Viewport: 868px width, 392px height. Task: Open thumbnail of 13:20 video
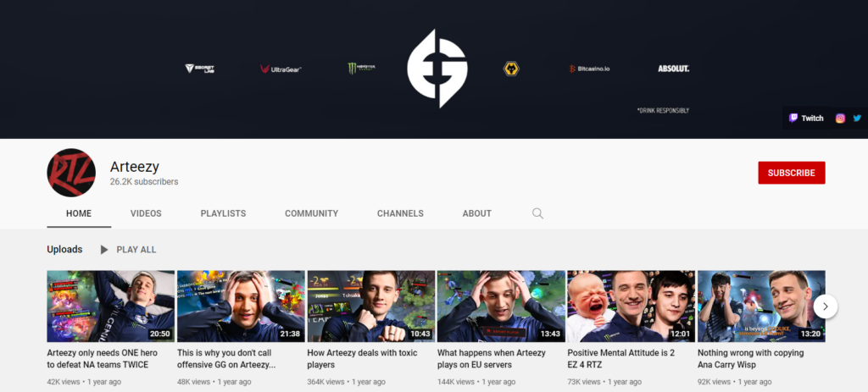coord(761,306)
